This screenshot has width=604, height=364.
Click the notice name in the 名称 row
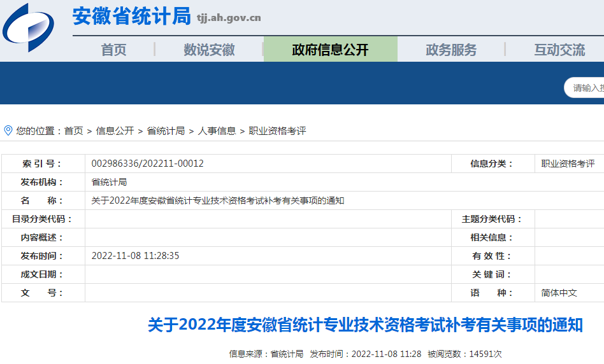[x=218, y=200]
